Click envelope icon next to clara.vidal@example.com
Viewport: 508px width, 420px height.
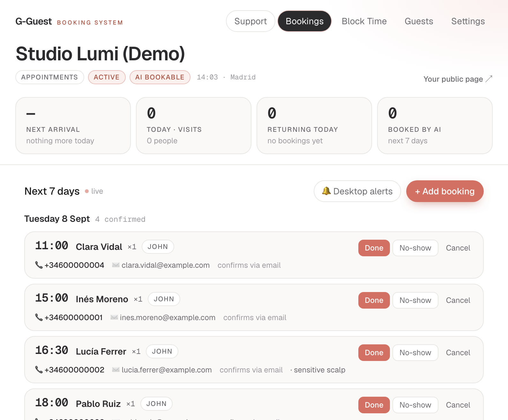click(x=116, y=265)
